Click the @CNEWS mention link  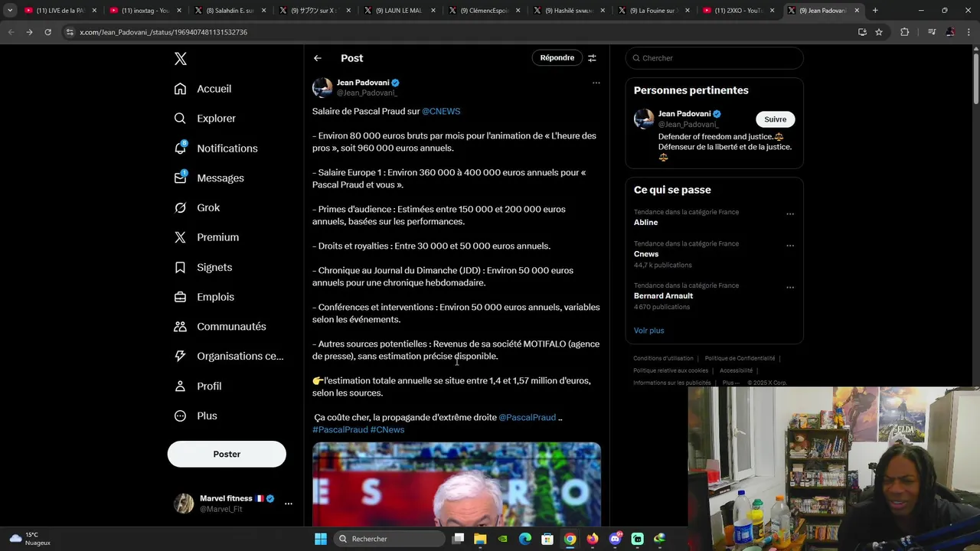point(441,111)
